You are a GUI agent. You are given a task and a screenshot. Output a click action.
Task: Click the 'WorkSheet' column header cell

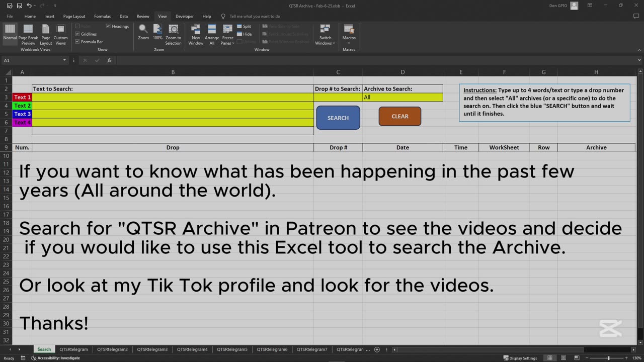point(504,147)
